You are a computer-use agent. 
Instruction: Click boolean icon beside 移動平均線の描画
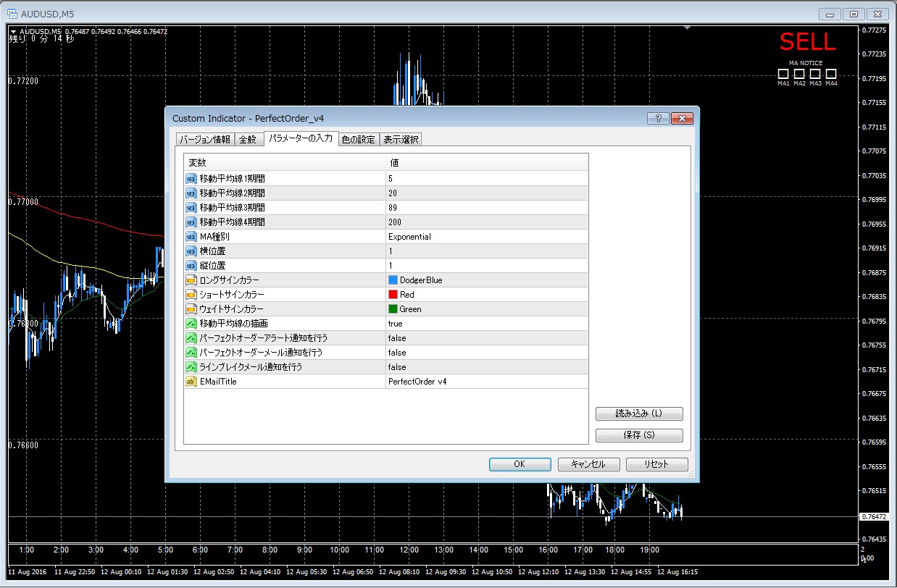tap(191, 323)
